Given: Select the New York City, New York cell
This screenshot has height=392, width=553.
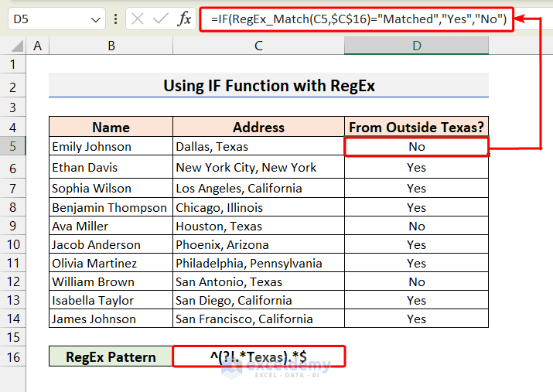Looking at the screenshot, I should (x=258, y=167).
